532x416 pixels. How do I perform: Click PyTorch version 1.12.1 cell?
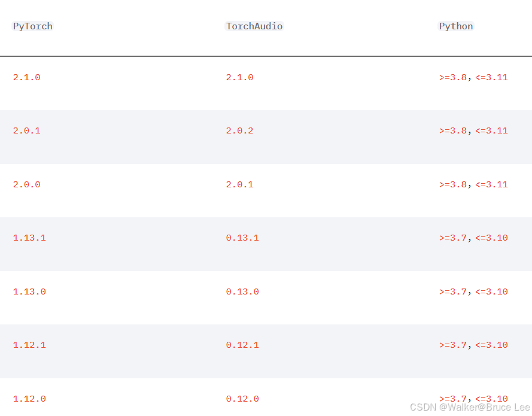pos(29,345)
